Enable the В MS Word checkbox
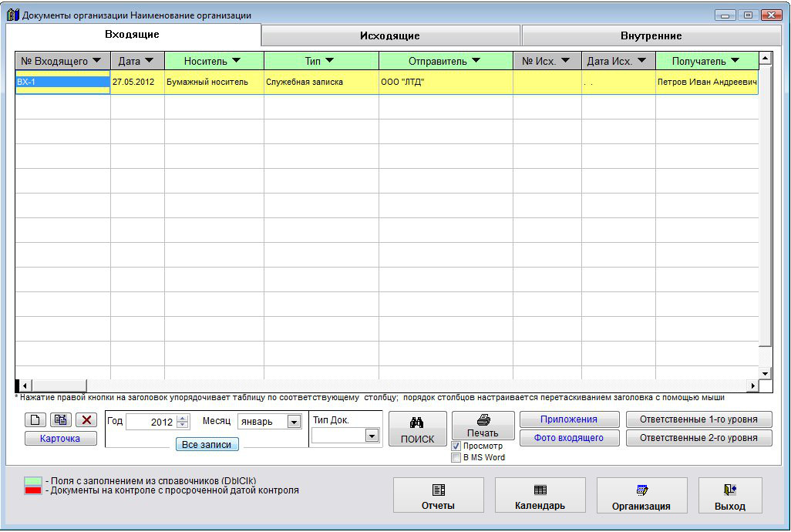Image resolution: width=791 pixels, height=532 pixels. [456, 457]
